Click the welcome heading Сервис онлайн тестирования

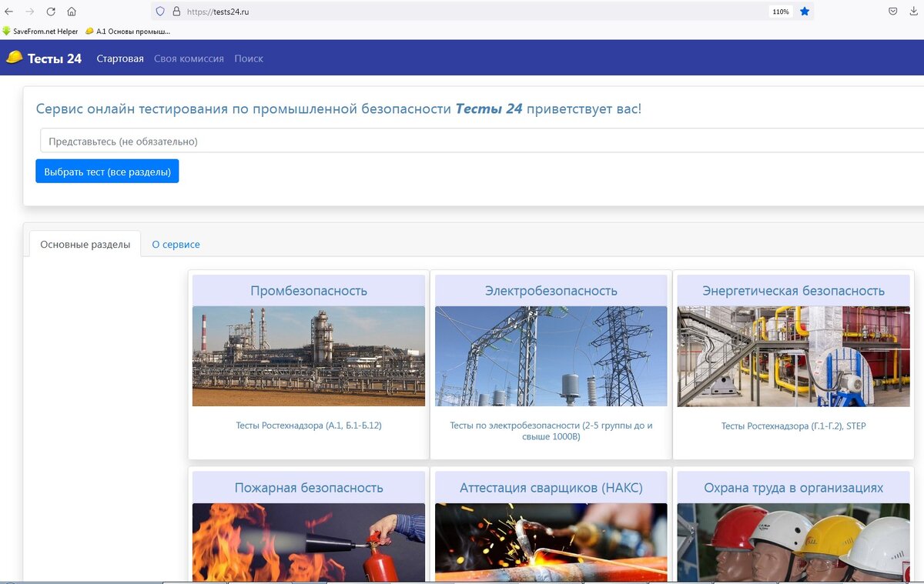tap(338, 108)
